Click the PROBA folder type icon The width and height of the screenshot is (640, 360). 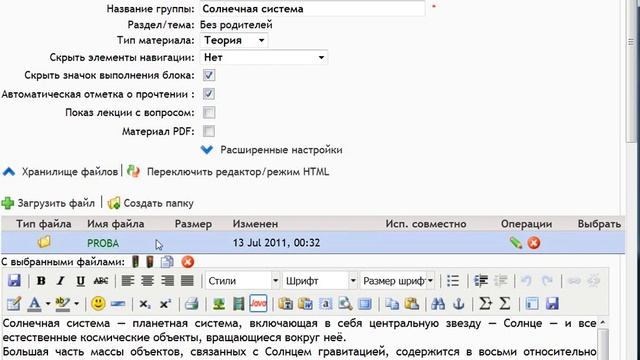[x=44, y=242]
